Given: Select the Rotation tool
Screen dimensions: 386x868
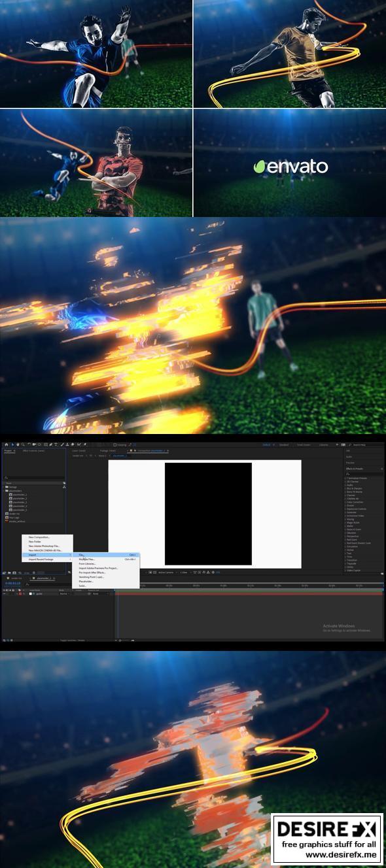Looking at the screenshot, I should click(29, 444).
